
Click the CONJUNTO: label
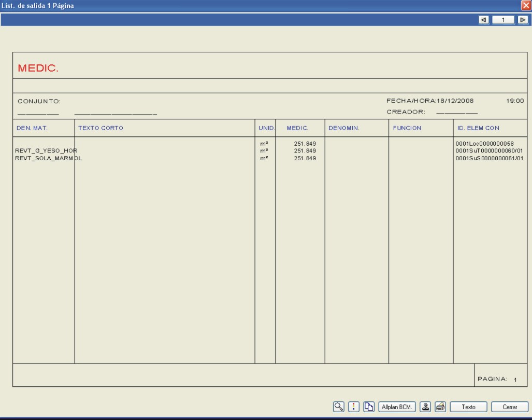39,101
